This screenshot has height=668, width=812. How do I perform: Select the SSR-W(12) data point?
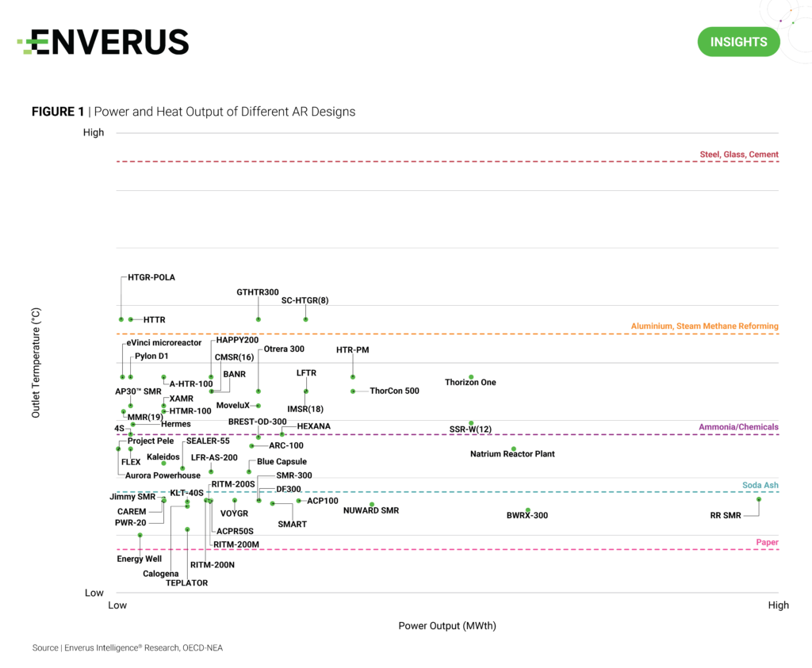coord(471,423)
